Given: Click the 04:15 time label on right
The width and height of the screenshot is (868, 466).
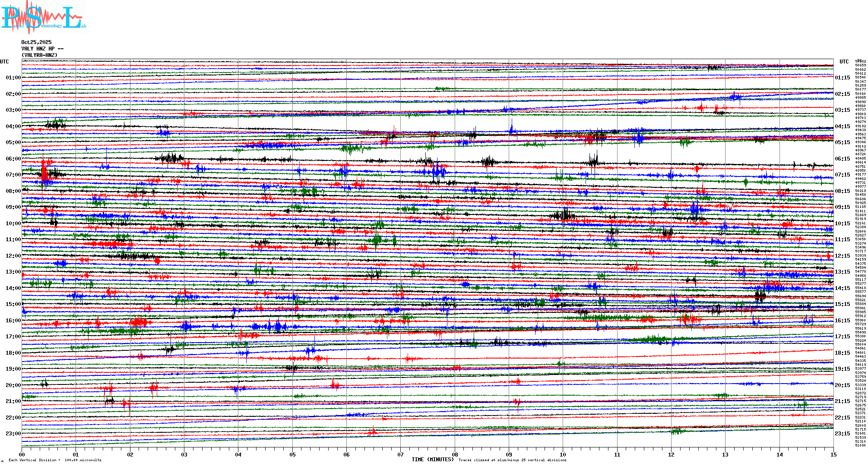Looking at the screenshot, I should pos(842,126).
